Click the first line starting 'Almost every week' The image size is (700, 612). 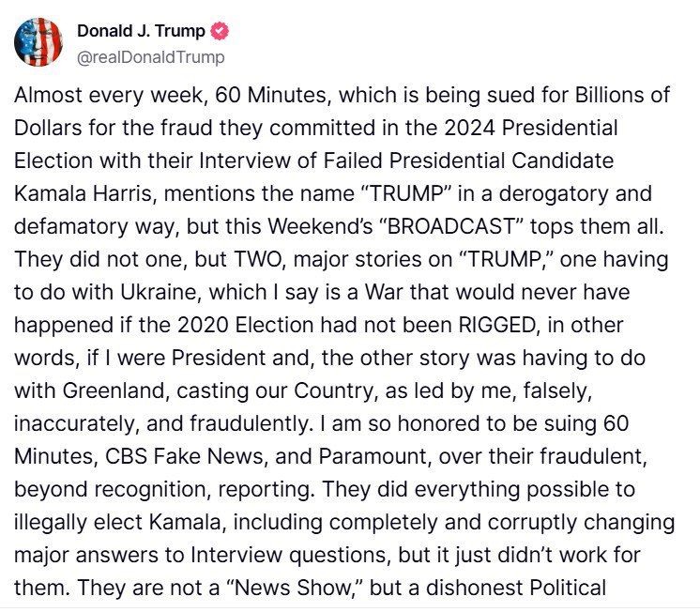click(x=342, y=96)
